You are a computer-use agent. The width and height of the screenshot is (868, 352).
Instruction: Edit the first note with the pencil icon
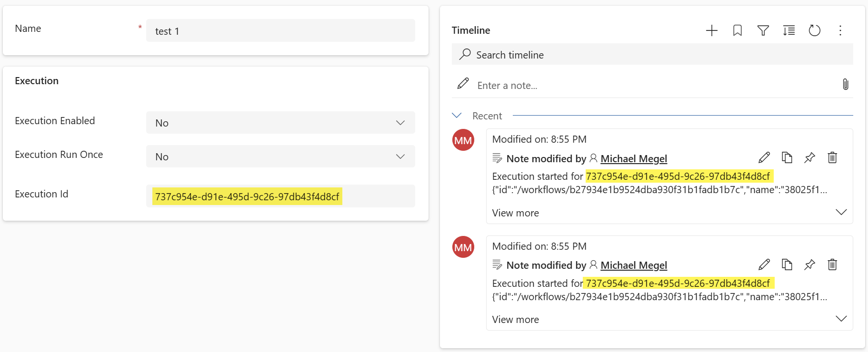pyautogui.click(x=764, y=157)
